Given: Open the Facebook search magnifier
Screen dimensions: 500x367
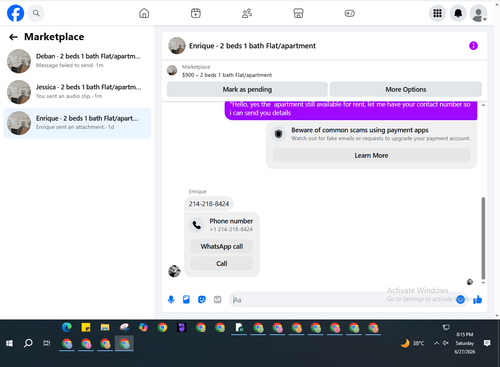Looking at the screenshot, I should [x=36, y=13].
